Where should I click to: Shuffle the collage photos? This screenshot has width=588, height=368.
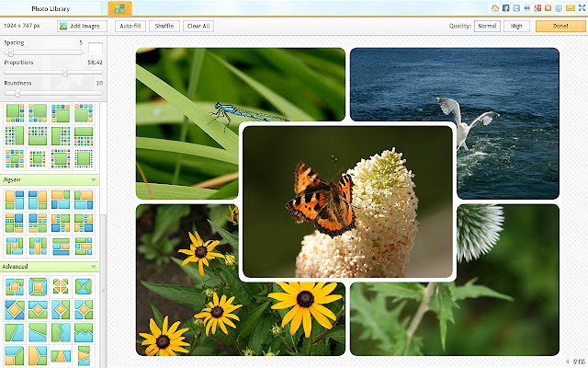point(164,26)
